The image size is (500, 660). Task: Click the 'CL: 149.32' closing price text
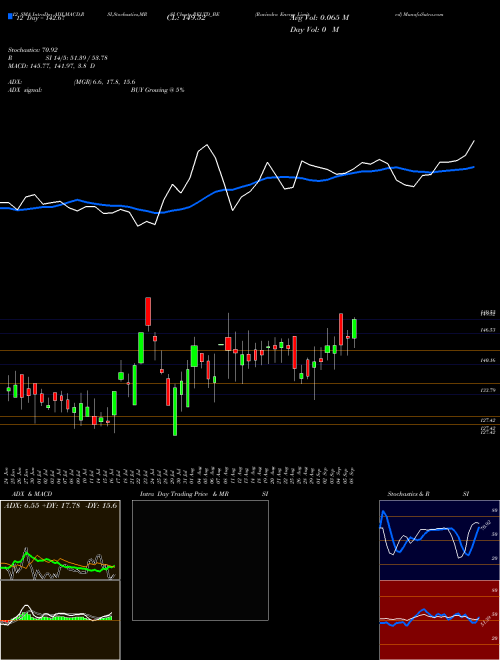pos(185,18)
